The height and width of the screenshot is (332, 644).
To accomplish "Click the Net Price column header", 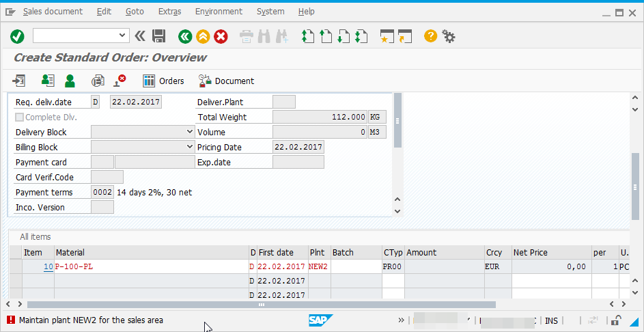I will [552, 252].
